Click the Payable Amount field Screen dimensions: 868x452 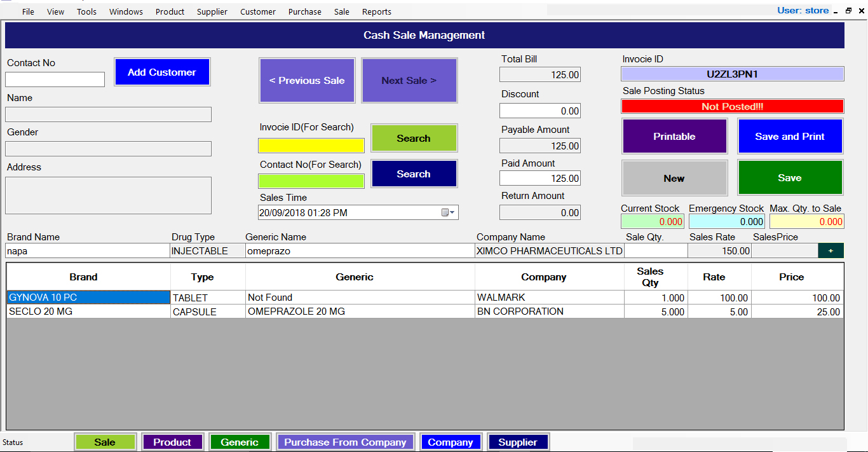point(540,146)
